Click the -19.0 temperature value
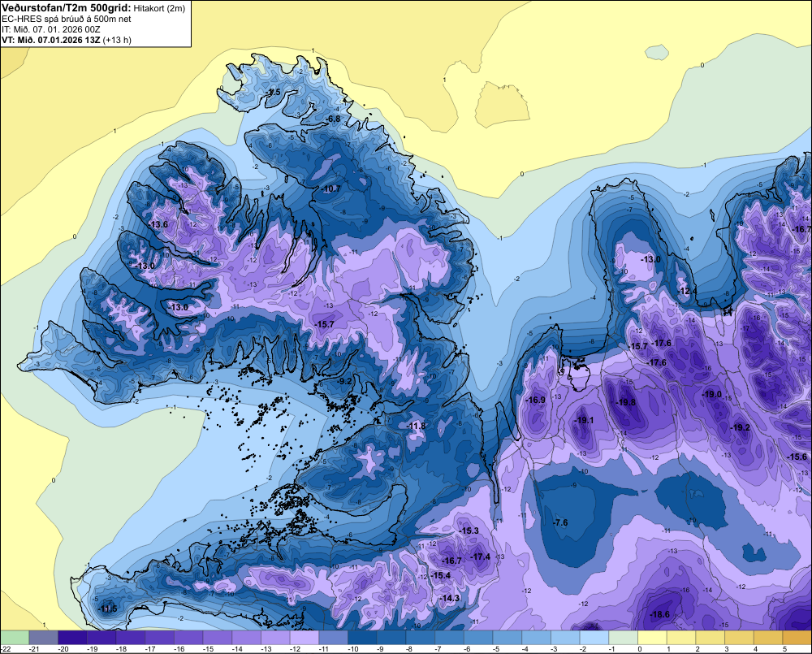Viewport: 812px width, 654px height. click(711, 394)
